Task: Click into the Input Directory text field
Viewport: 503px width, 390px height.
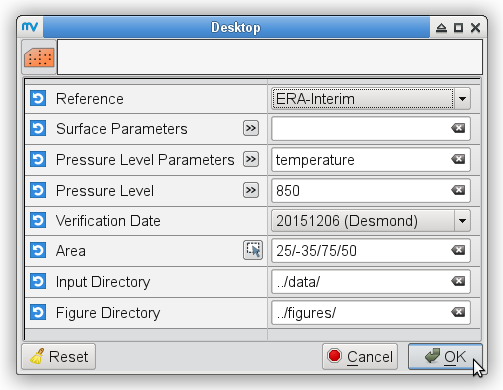Action: (x=360, y=282)
